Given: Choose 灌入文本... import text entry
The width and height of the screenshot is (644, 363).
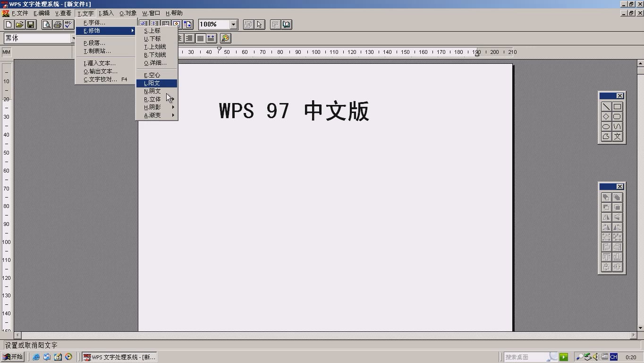Looking at the screenshot, I should click(106, 63).
